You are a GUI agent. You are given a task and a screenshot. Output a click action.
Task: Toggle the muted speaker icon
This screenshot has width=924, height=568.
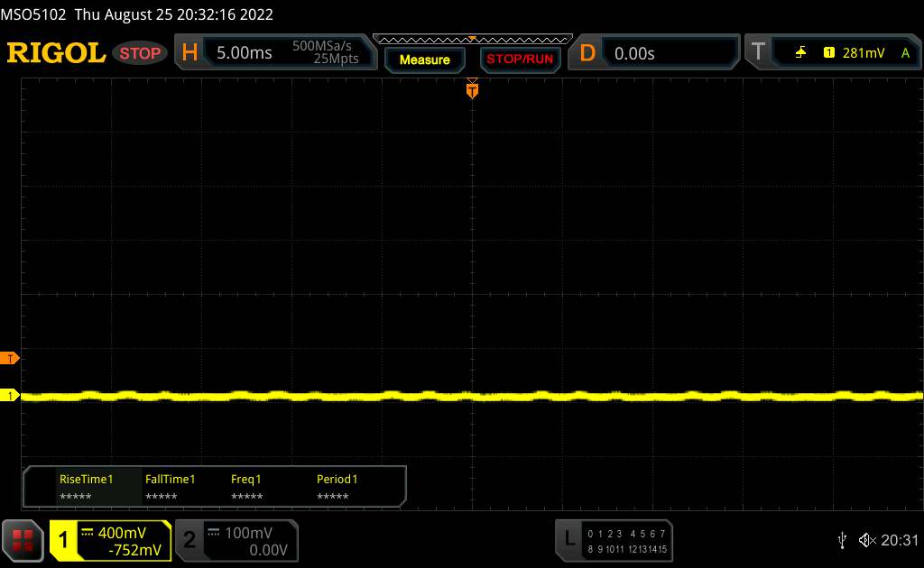(x=867, y=540)
